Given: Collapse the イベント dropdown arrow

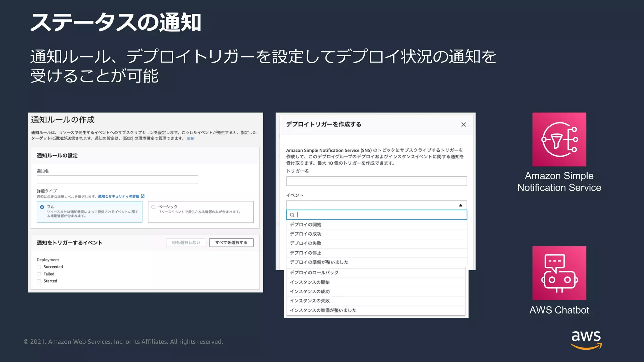Looking at the screenshot, I should click(461, 205).
